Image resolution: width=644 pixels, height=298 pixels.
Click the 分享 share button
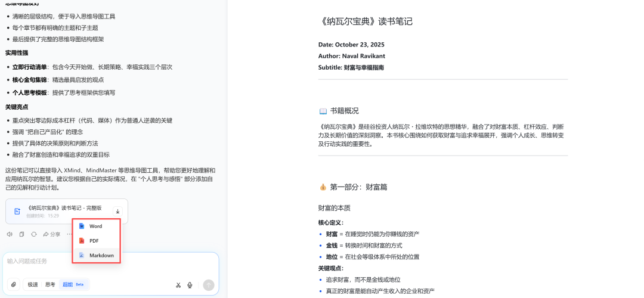coord(52,234)
